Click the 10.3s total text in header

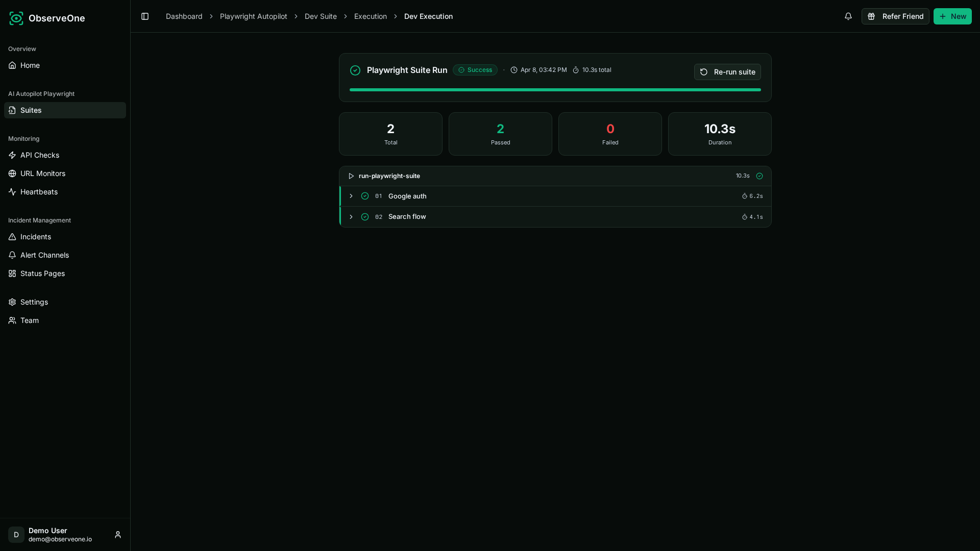point(597,70)
